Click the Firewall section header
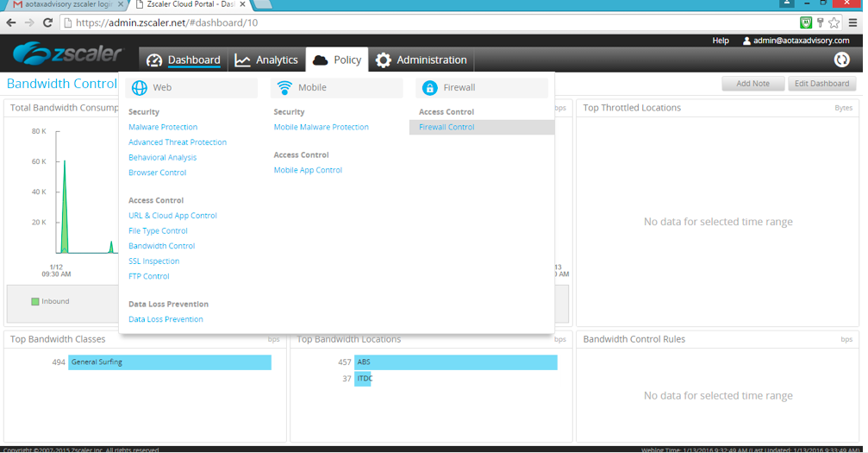Viewport: 868px width, 453px height. tap(482, 88)
